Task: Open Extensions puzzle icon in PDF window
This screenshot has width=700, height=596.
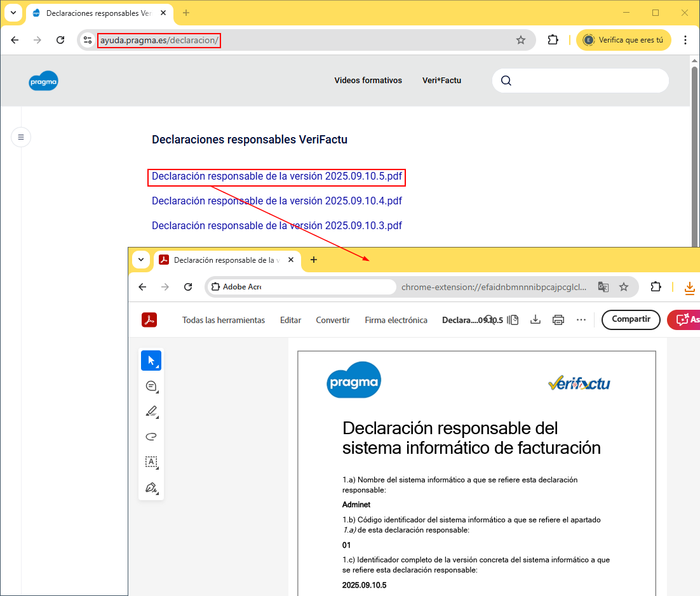Action: (656, 287)
